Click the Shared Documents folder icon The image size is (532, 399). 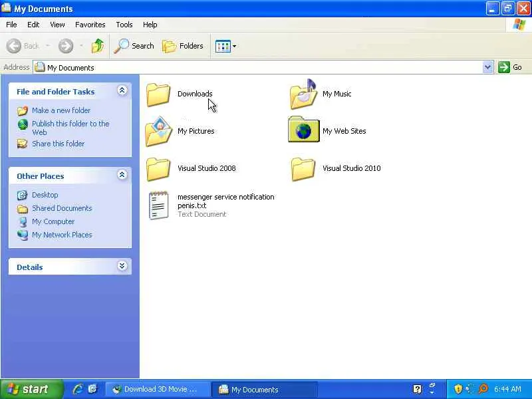(23, 209)
